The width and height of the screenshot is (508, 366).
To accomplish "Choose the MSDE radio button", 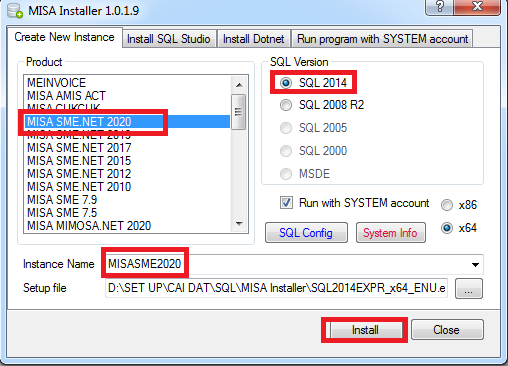I will click(x=286, y=174).
